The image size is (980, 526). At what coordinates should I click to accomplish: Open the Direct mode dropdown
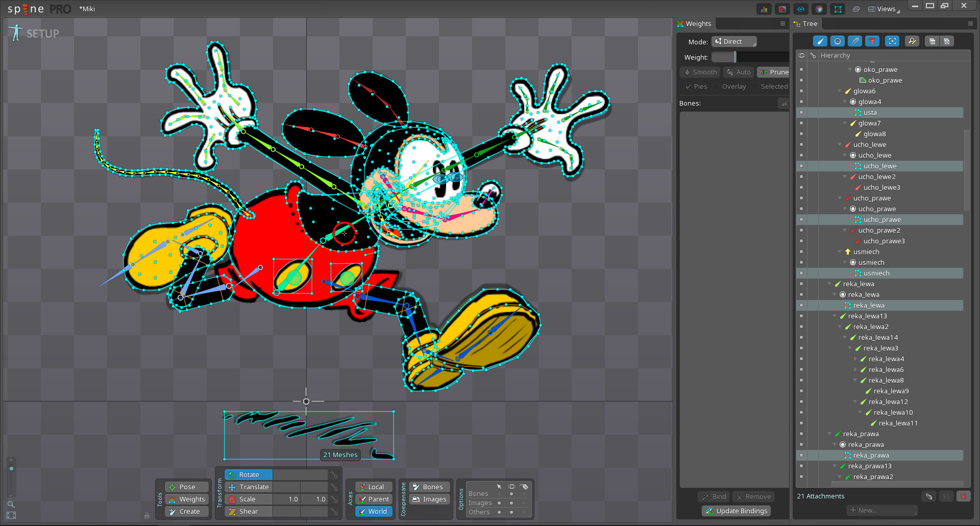click(733, 41)
